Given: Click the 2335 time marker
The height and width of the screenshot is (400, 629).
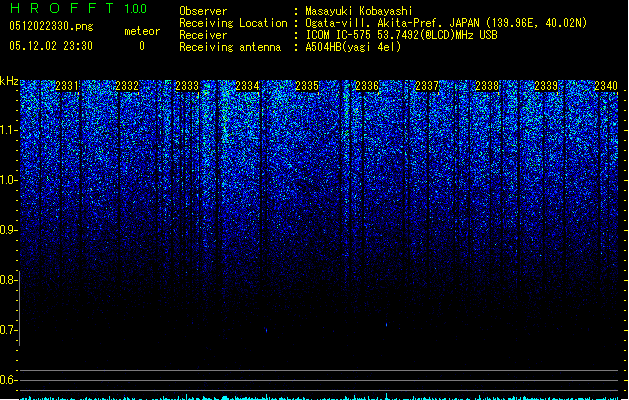Looking at the screenshot, I should 307,86.
